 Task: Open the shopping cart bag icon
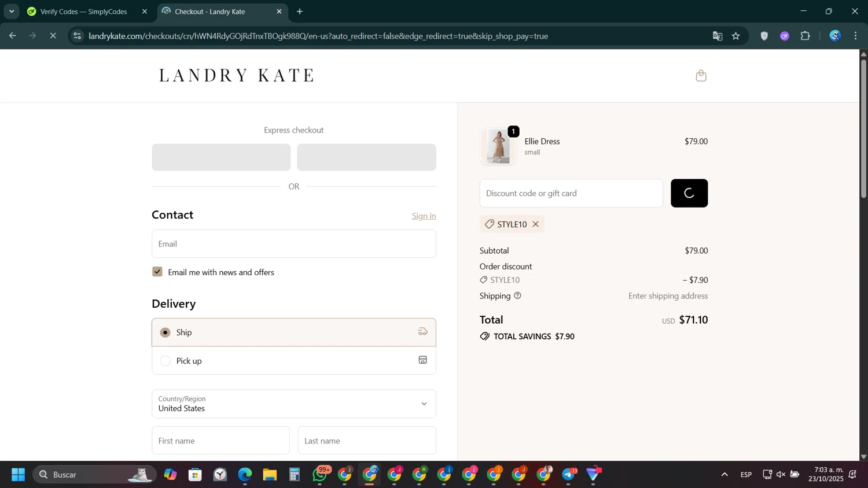coord(701,76)
